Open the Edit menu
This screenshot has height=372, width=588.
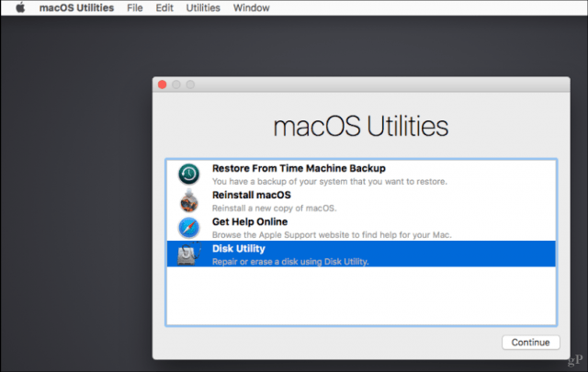pos(164,8)
